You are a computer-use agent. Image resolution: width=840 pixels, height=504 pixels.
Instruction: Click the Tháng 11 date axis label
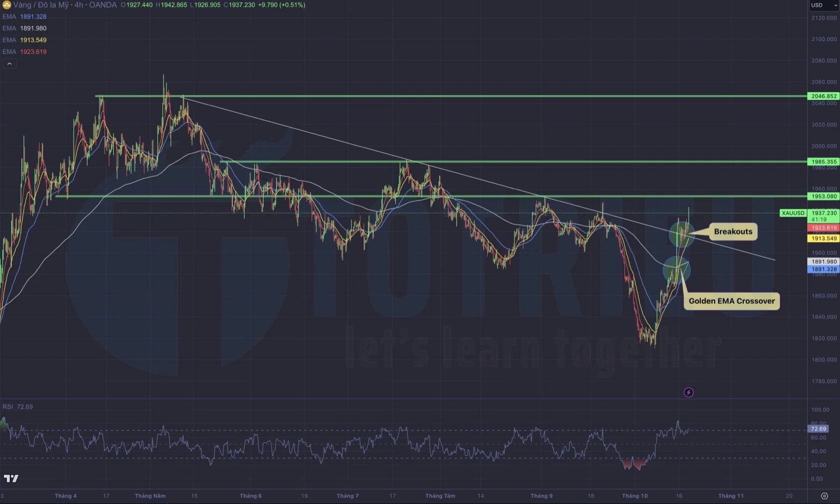(x=730, y=496)
